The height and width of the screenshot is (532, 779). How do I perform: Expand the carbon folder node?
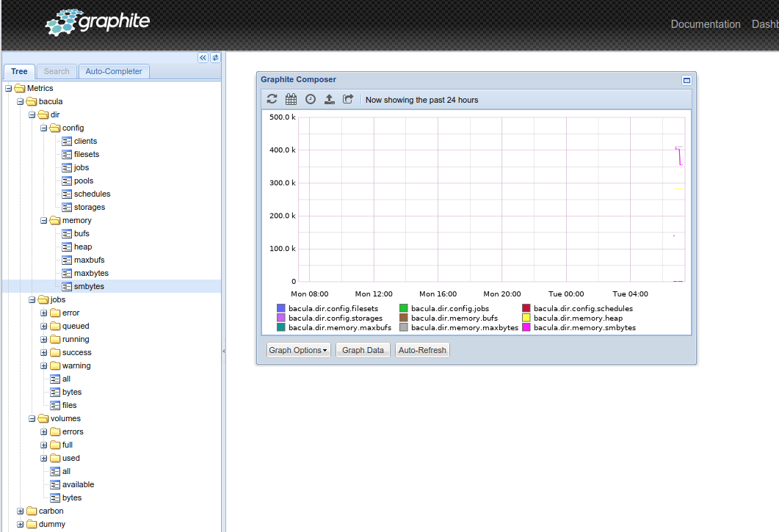[21, 511]
